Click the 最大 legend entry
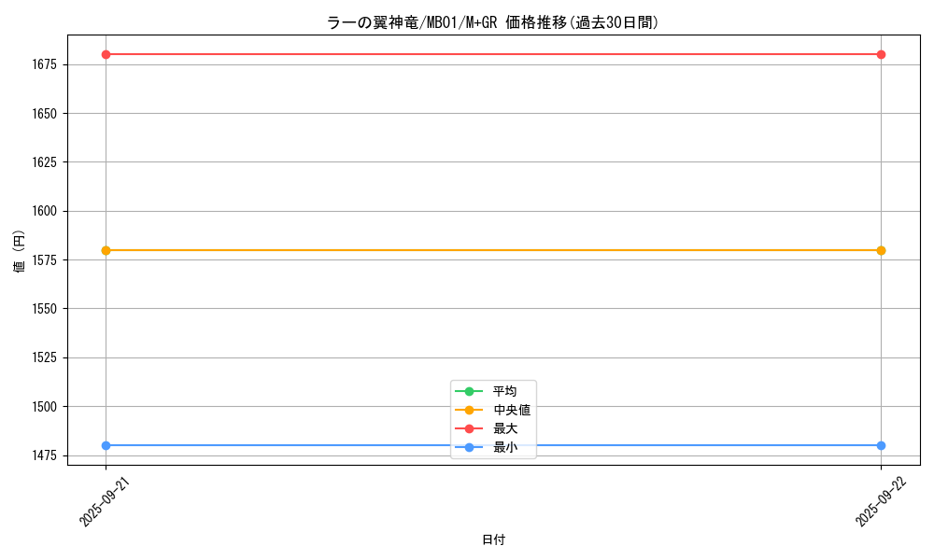The image size is (934, 560). [486, 428]
